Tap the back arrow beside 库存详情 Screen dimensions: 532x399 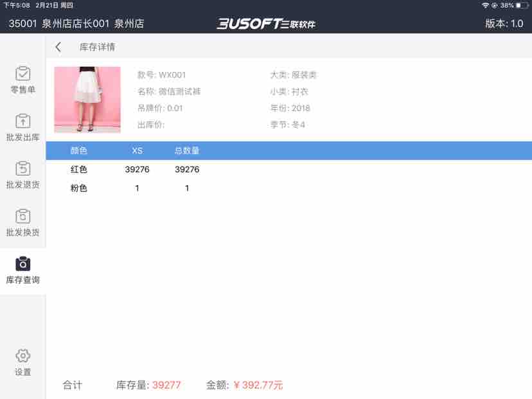[x=58, y=47]
